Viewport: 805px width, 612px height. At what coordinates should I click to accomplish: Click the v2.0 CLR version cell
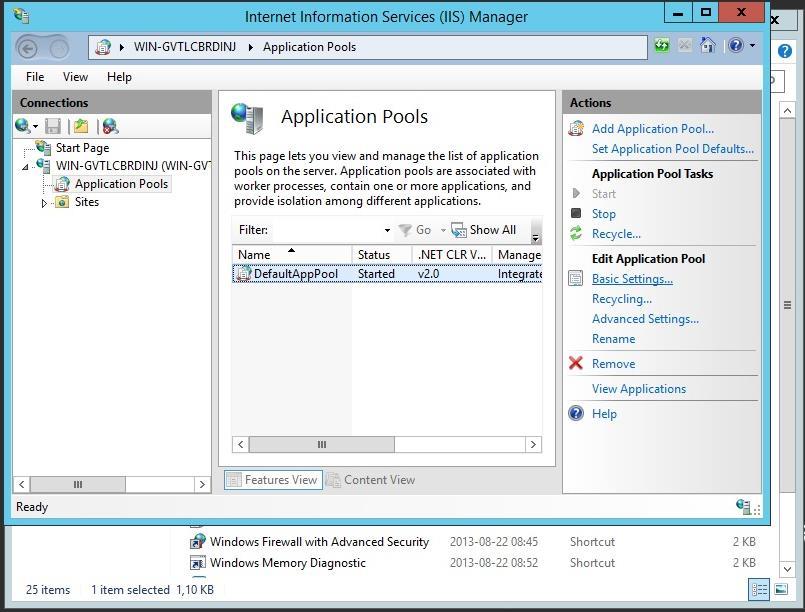click(428, 274)
